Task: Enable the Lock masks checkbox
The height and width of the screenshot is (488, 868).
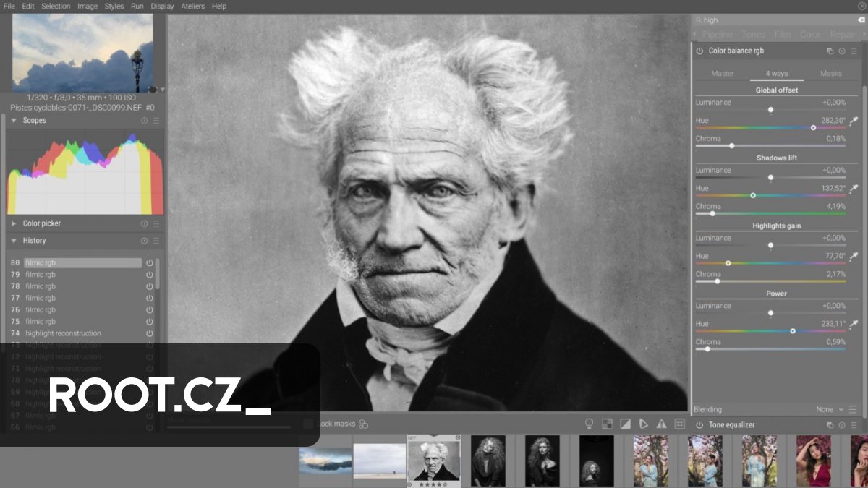Action: click(307, 424)
